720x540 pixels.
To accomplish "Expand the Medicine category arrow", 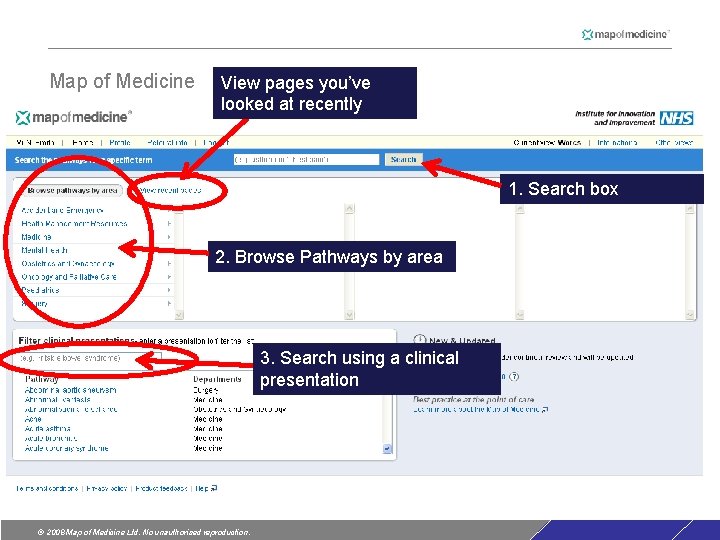I will (x=169, y=237).
